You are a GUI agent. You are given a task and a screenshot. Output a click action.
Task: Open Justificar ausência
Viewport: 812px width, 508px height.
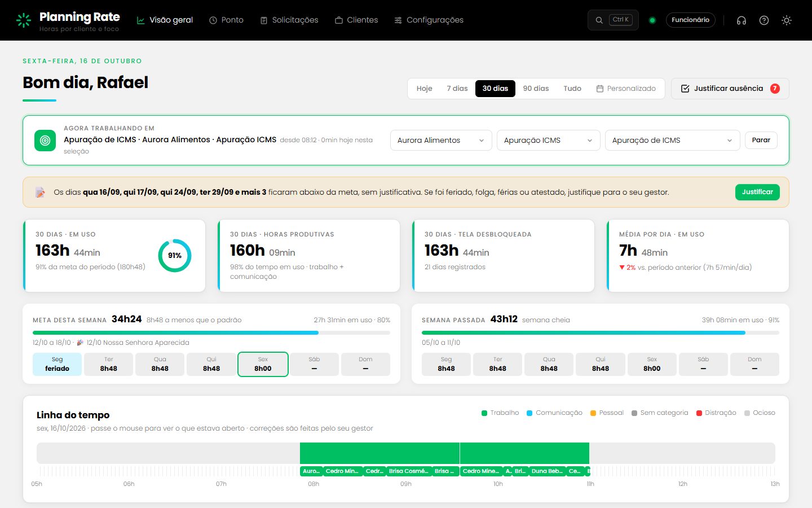click(730, 89)
